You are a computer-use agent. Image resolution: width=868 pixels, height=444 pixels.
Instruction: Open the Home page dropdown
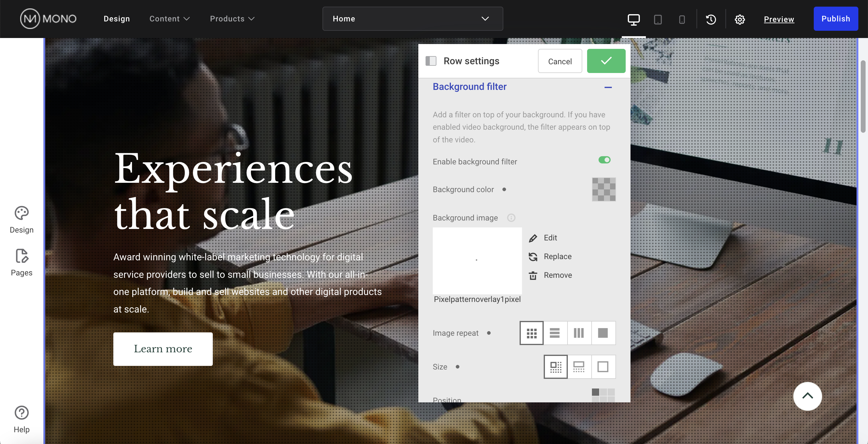pyautogui.click(x=412, y=18)
